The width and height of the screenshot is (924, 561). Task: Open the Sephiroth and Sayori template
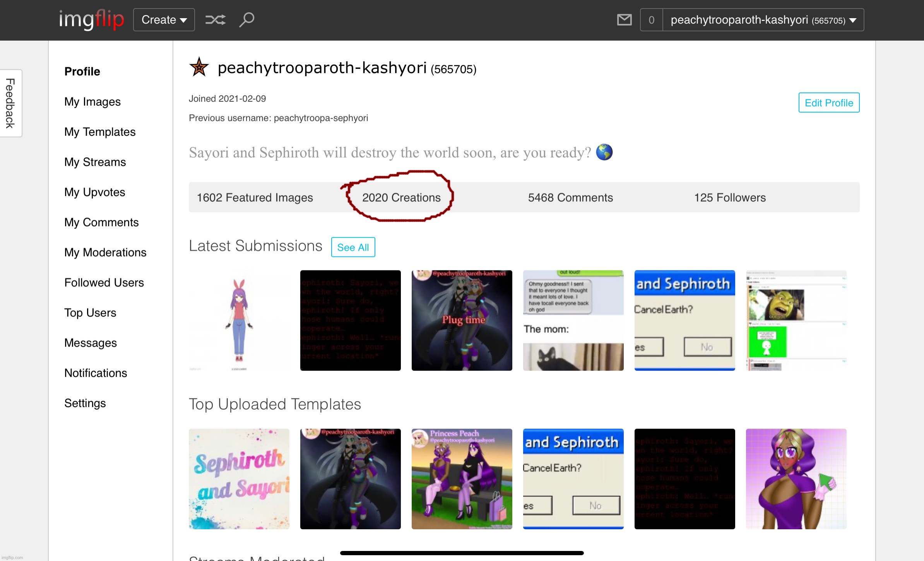tap(239, 479)
